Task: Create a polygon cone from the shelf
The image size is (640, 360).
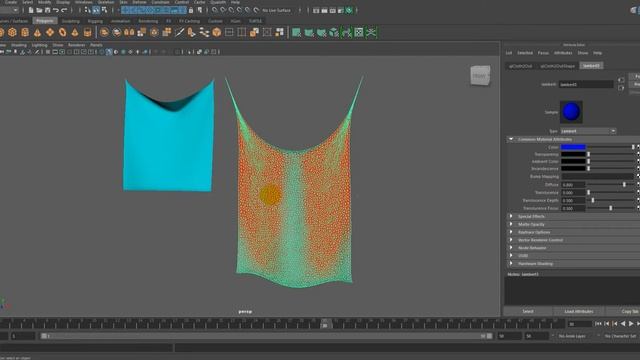Action: pyautogui.click(x=38, y=32)
